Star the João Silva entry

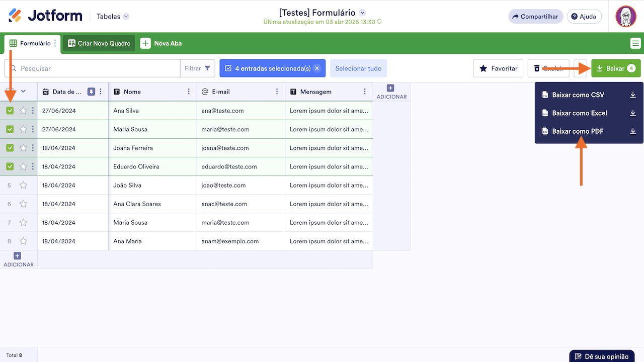click(23, 185)
